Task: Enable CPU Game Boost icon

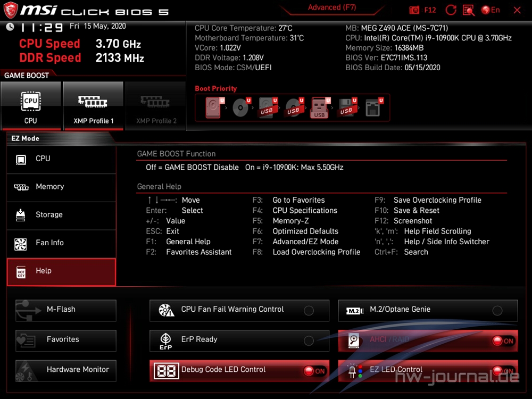Action: (x=30, y=101)
